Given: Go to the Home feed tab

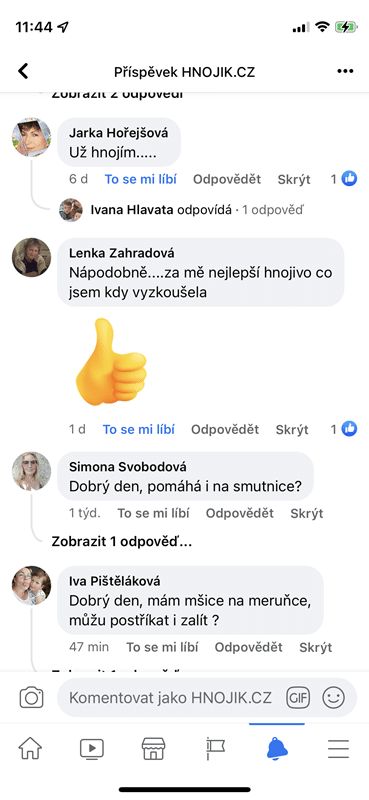Looking at the screenshot, I should (30, 748).
